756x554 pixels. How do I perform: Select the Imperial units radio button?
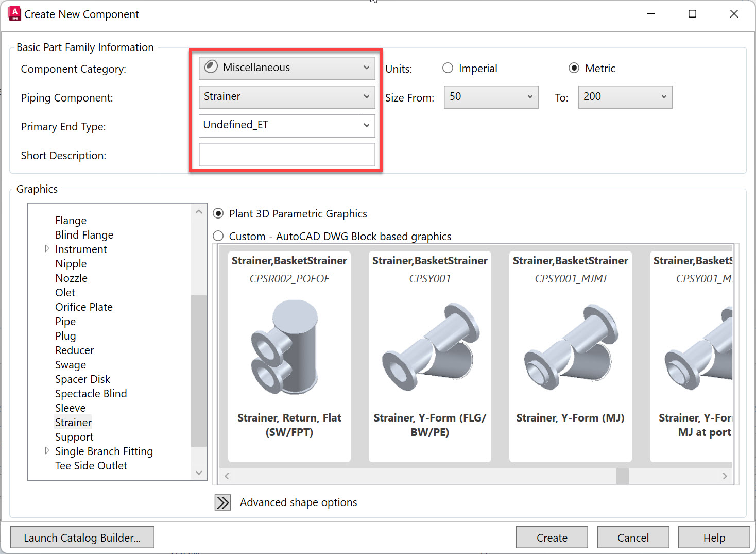448,68
